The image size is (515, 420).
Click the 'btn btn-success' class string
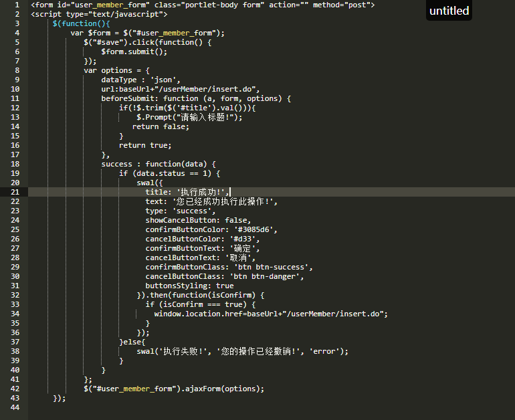click(271, 268)
